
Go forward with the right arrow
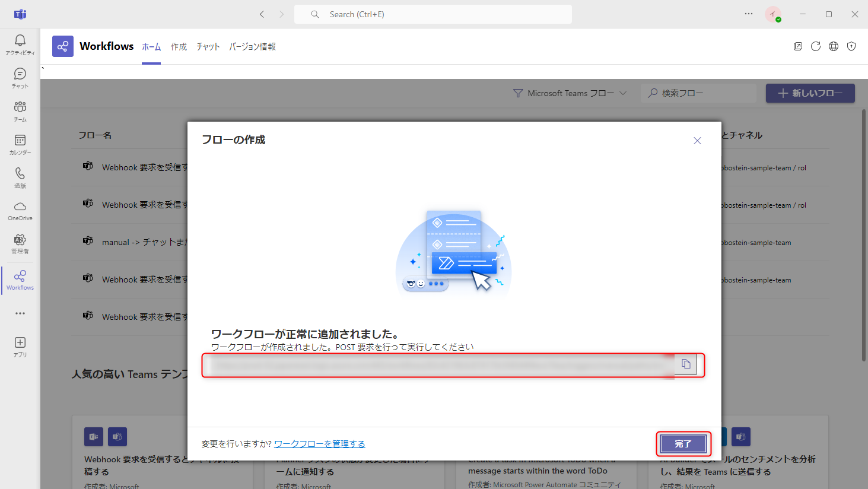tap(282, 14)
